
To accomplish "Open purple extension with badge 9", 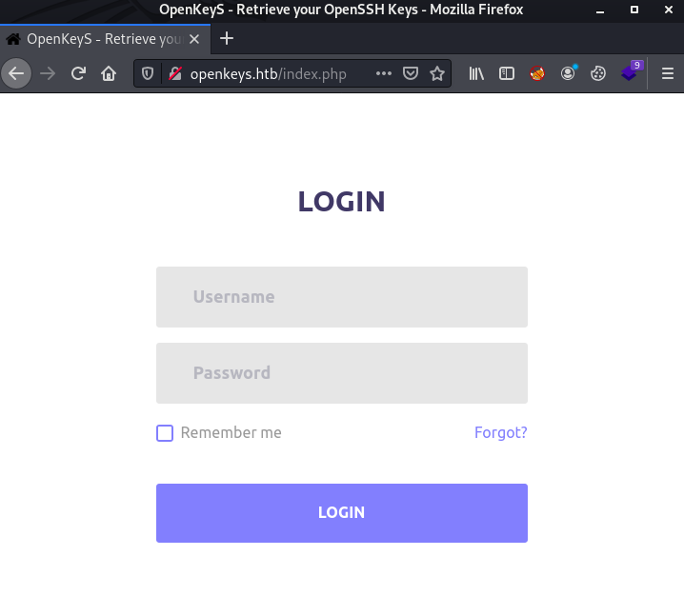I will click(632, 71).
